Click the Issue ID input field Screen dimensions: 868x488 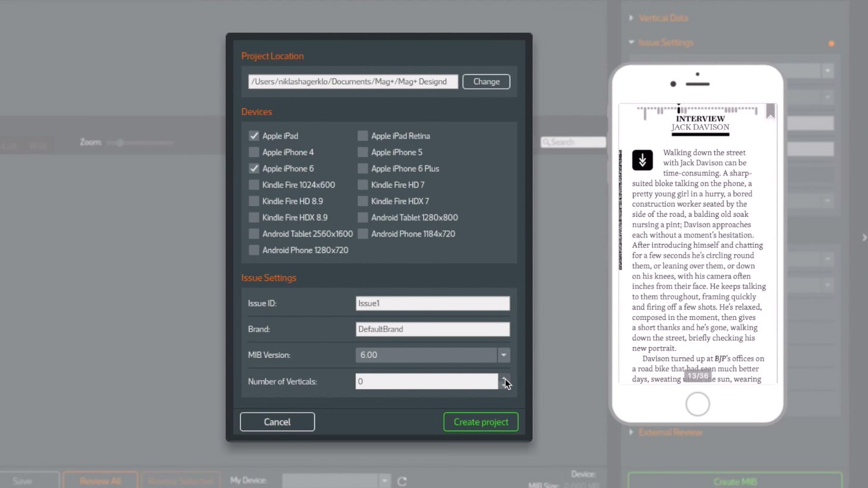coord(432,303)
